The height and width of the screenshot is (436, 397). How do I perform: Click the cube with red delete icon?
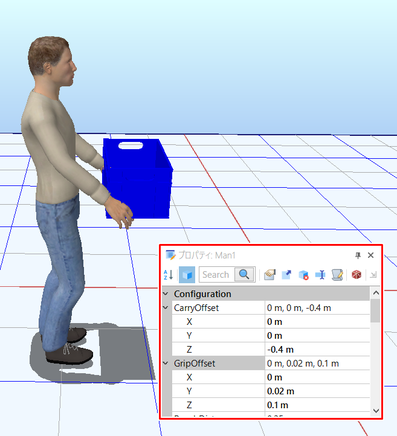(303, 275)
